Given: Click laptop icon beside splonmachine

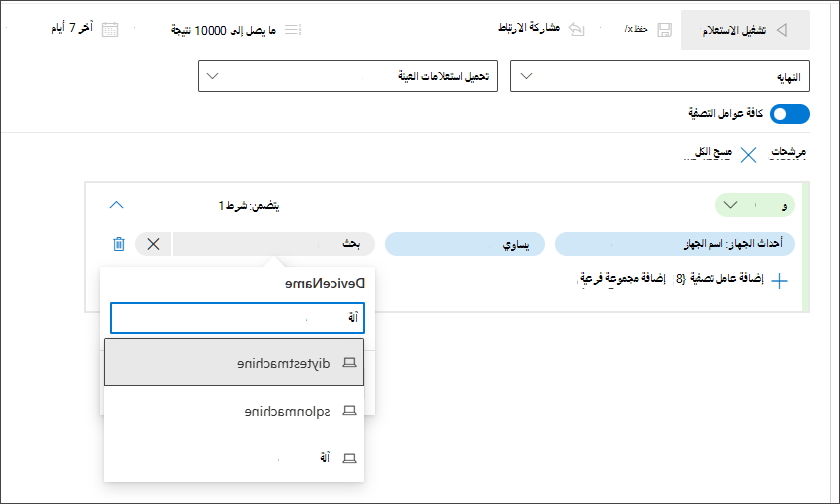Looking at the screenshot, I should tap(349, 410).
